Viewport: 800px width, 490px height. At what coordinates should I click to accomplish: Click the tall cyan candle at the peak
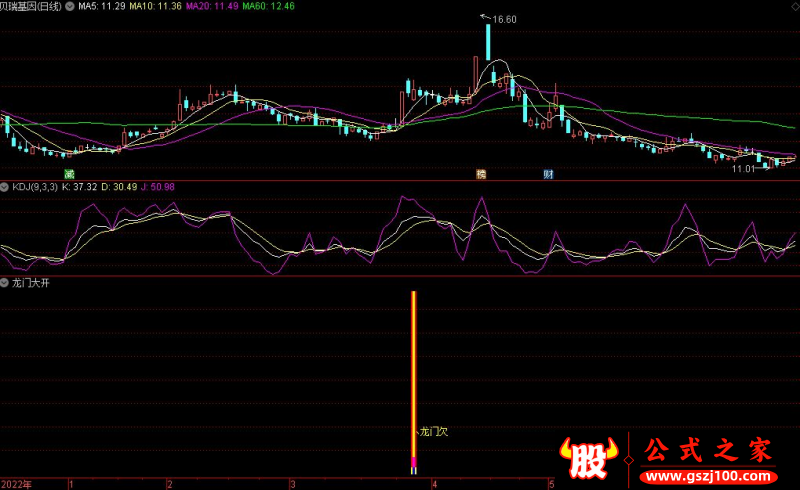(x=488, y=41)
